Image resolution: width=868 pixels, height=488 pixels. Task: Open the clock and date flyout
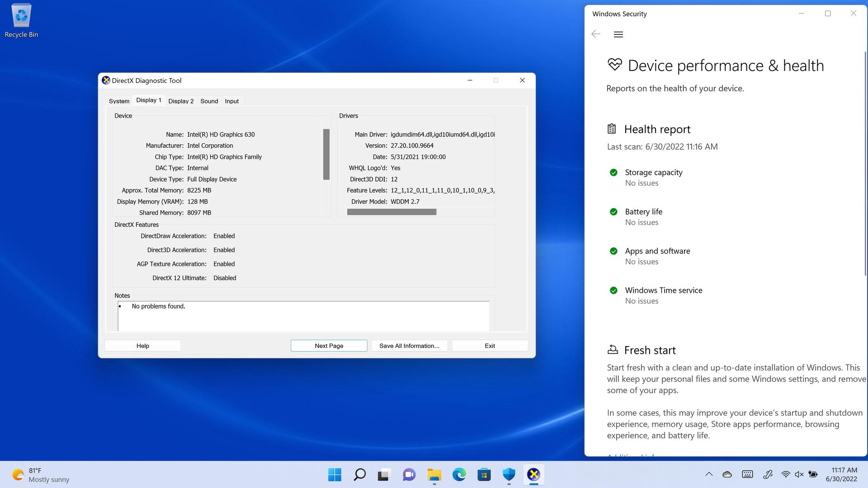(x=841, y=475)
